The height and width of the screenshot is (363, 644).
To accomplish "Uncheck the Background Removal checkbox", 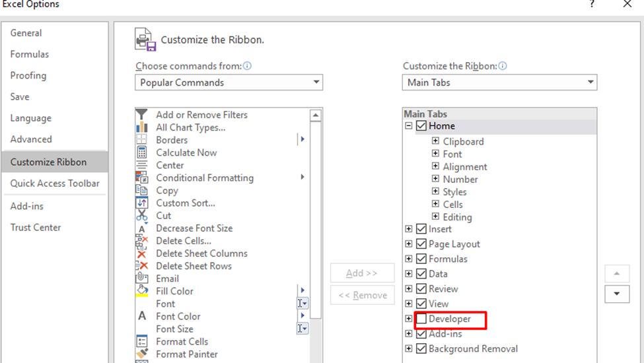I will coord(421,348).
